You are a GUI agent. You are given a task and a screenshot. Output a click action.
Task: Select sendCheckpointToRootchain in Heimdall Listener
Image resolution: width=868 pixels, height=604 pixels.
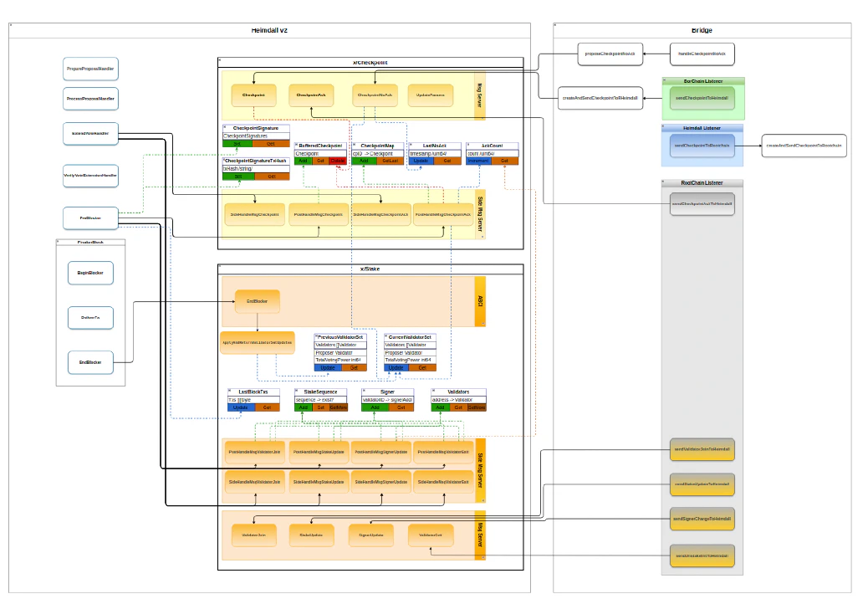(702, 146)
